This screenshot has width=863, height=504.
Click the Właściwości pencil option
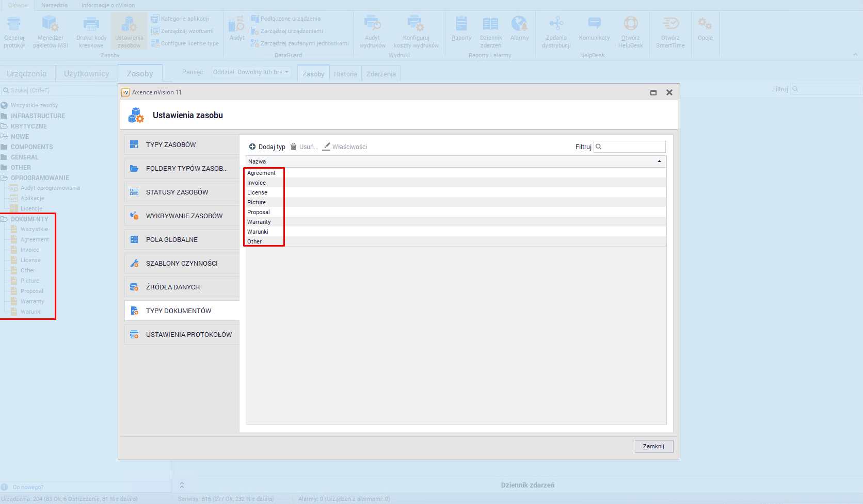click(344, 147)
